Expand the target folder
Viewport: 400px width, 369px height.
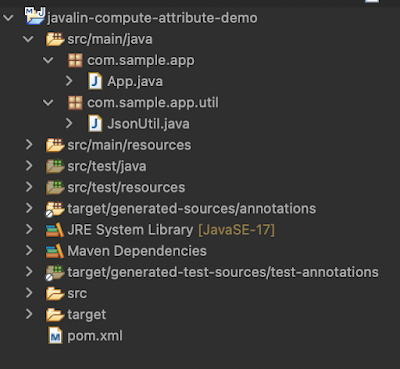(x=29, y=314)
